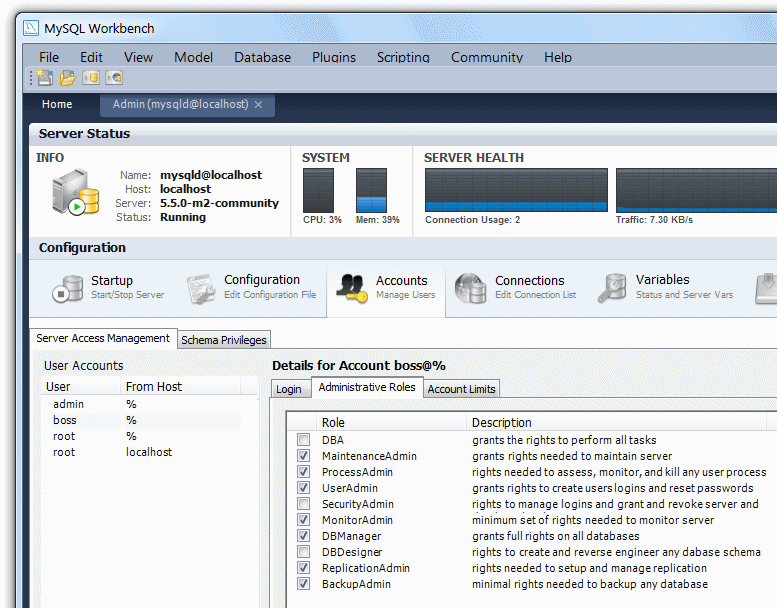The height and width of the screenshot is (608, 777).
Task: Open the Help menu
Action: [x=557, y=57]
